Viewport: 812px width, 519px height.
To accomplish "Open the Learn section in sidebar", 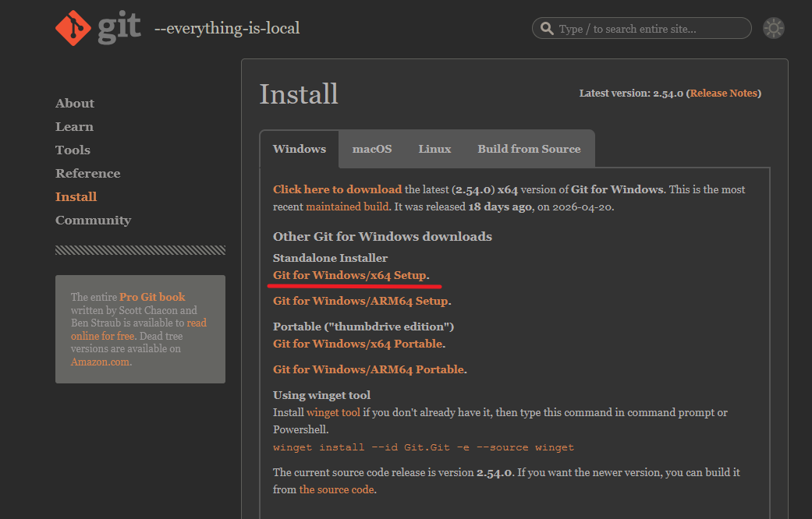I will pos(74,127).
